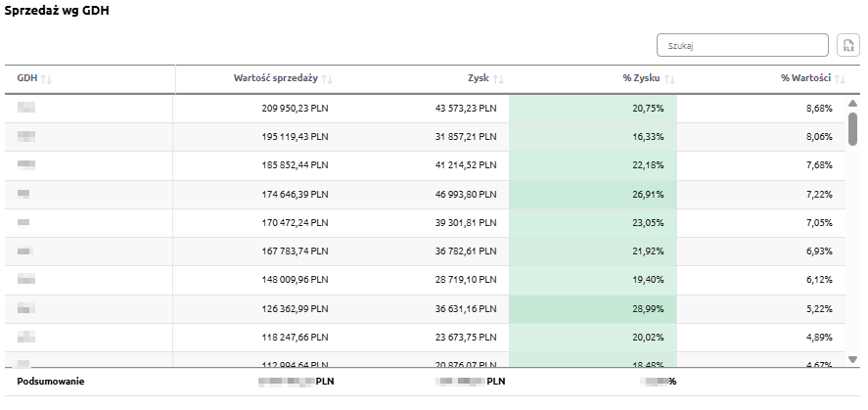The width and height of the screenshot is (868, 410).
Task: Click the GDH column header label
Action: [26, 78]
